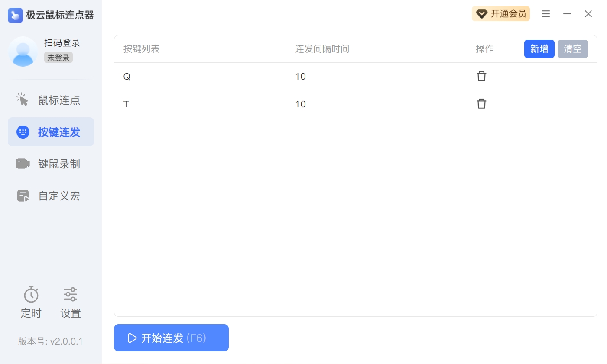Edit the interval value for Q
The width and height of the screenshot is (607, 364).
pos(301,77)
